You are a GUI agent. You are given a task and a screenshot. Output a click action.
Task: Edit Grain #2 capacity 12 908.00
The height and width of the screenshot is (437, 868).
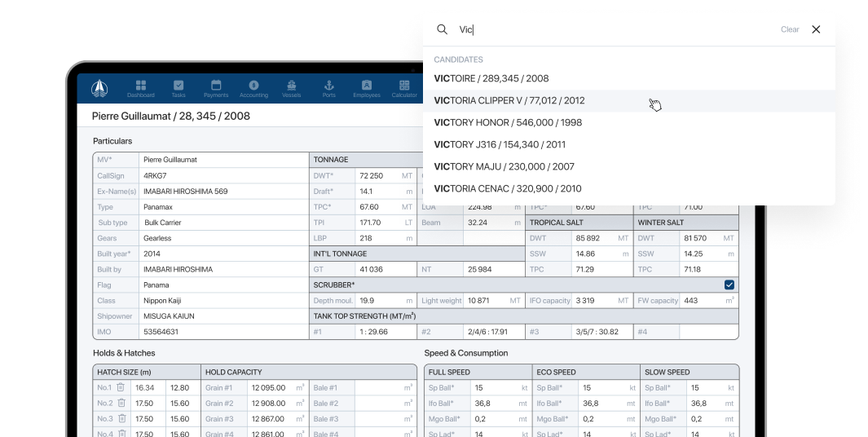pos(277,404)
